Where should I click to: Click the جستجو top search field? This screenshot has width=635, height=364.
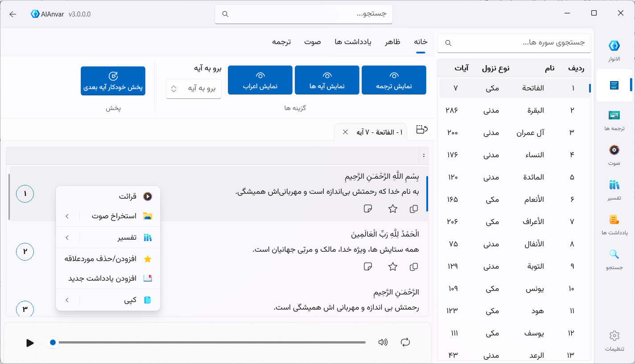[304, 14]
